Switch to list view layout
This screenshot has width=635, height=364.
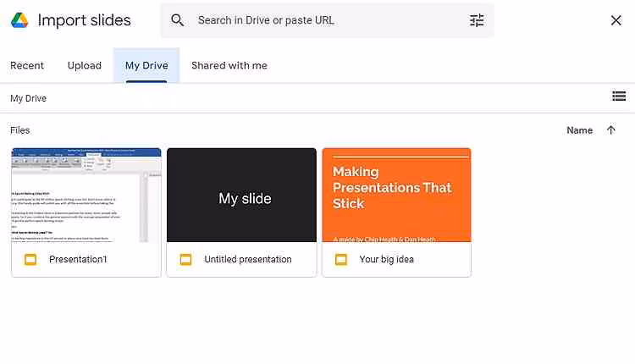[x=619, y=97]
